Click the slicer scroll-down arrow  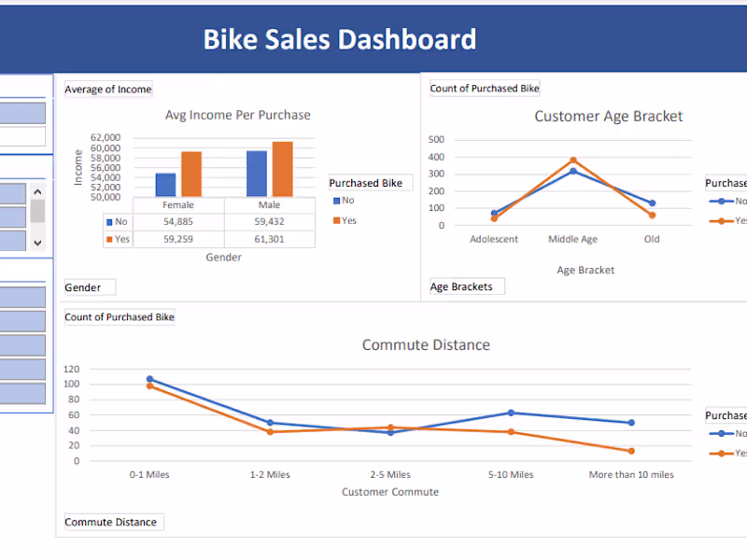click(x=37, y=243)
